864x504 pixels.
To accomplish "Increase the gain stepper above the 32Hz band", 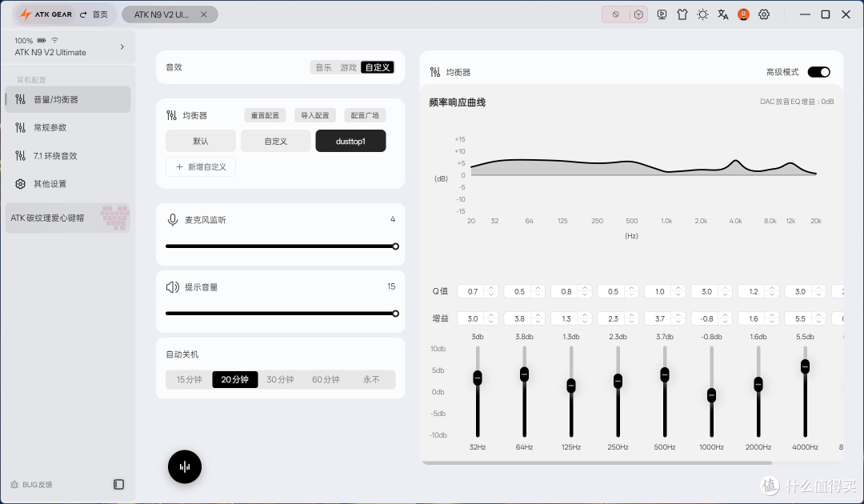I will [491, 315].
